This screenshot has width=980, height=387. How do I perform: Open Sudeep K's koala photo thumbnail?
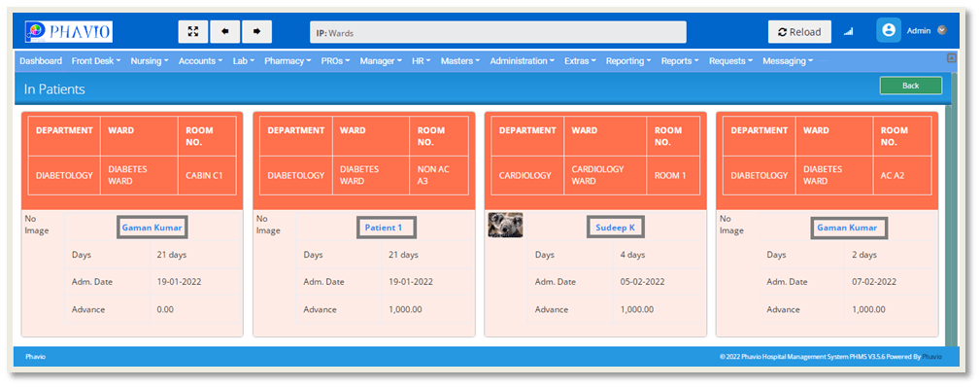(x=505, y=225)
